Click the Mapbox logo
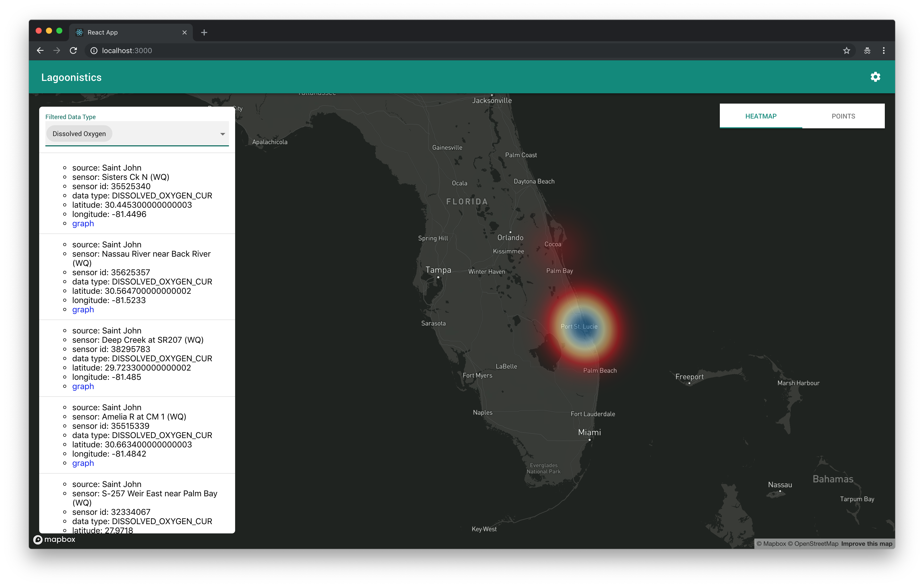The height and width of the screenshot is (587, 924). (54, 539)
